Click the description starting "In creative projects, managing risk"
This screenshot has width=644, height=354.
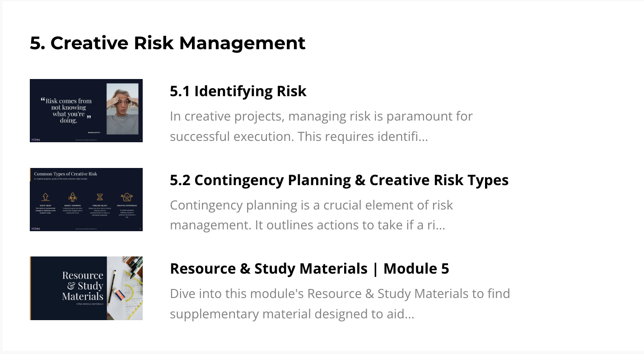[x=321, y=126]
